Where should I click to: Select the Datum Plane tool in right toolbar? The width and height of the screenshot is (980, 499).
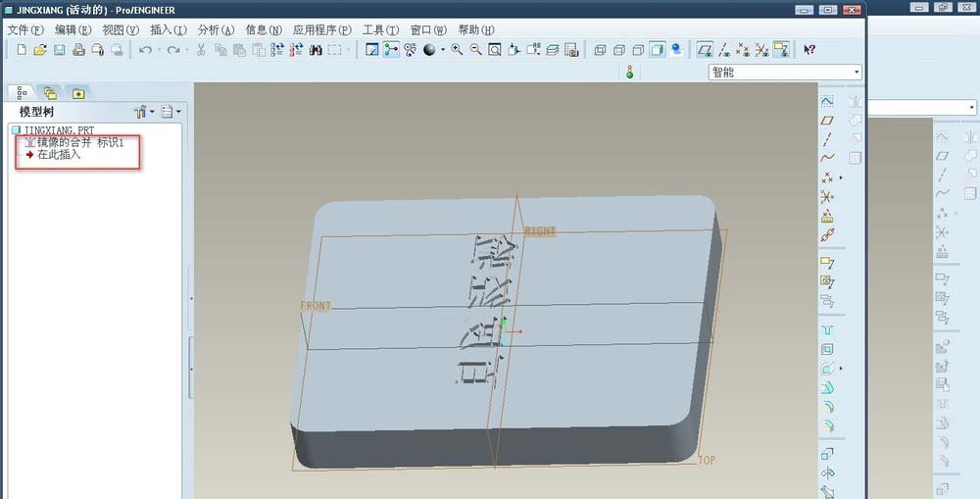pos(827,120)
